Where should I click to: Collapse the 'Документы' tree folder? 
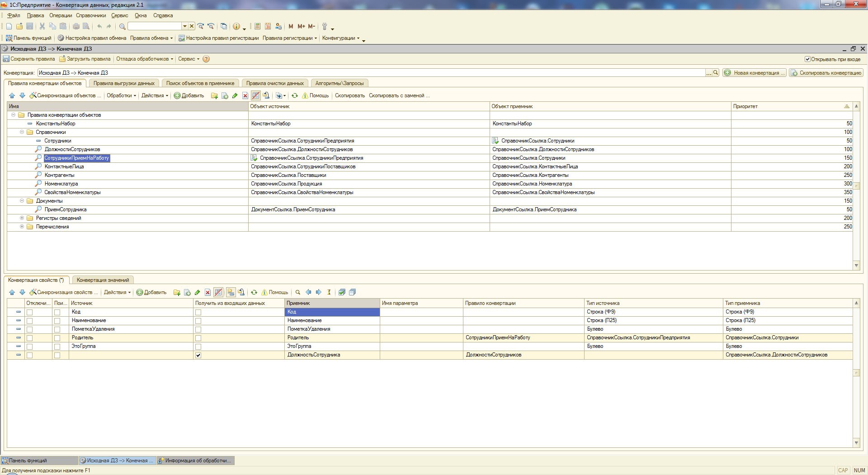[x=22, y=201]
